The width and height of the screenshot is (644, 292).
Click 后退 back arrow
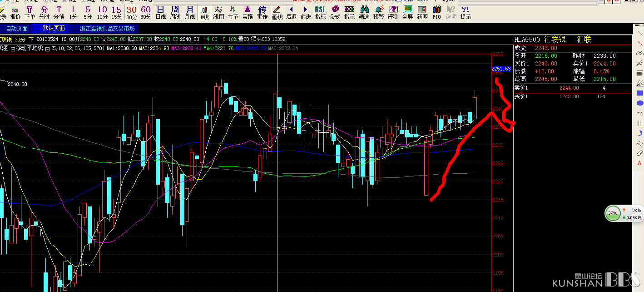pos(291,12)
